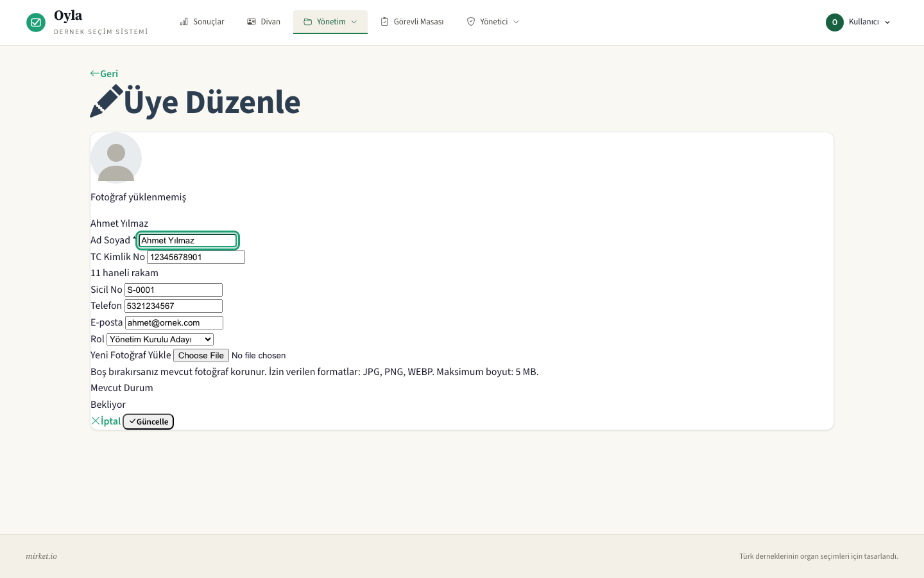Open the Kullanıcı account dropdown
Screen dimensions: 924x578
pyautogui.click(x=859, y=22)
